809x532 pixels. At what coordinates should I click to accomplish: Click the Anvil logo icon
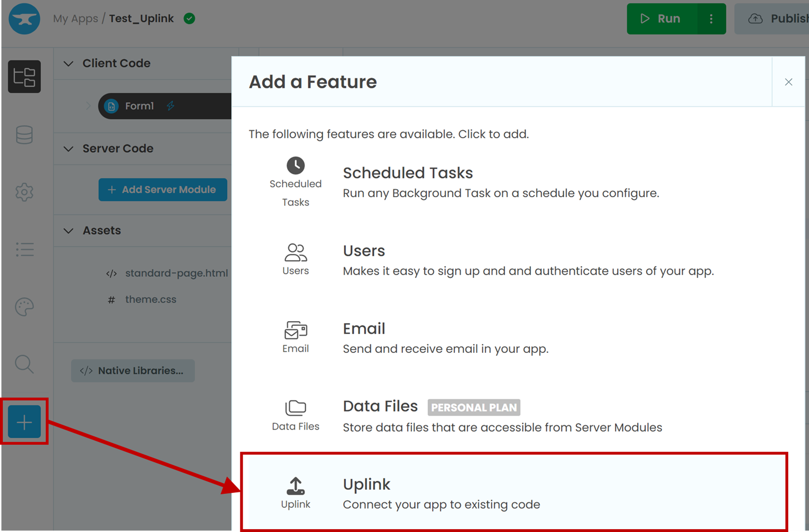[24, 19]
